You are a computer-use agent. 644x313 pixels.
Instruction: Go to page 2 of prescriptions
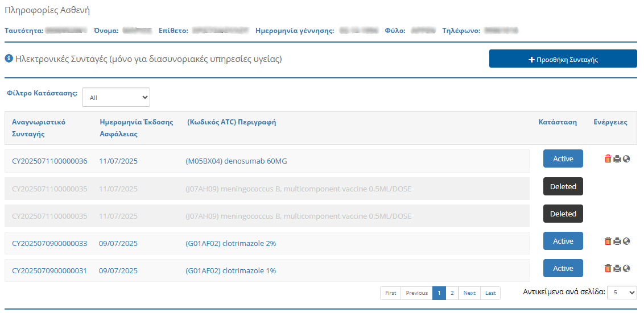point(452,293)
